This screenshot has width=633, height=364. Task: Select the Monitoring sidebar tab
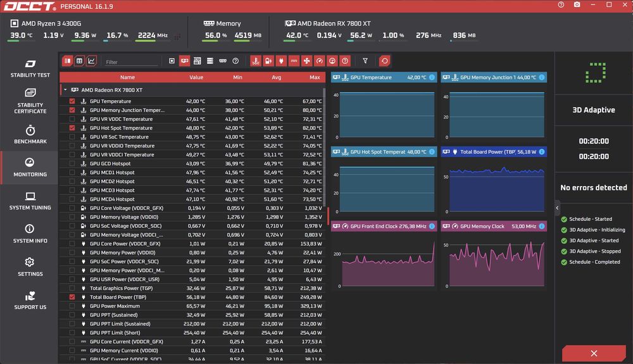[x=30, y=168]
